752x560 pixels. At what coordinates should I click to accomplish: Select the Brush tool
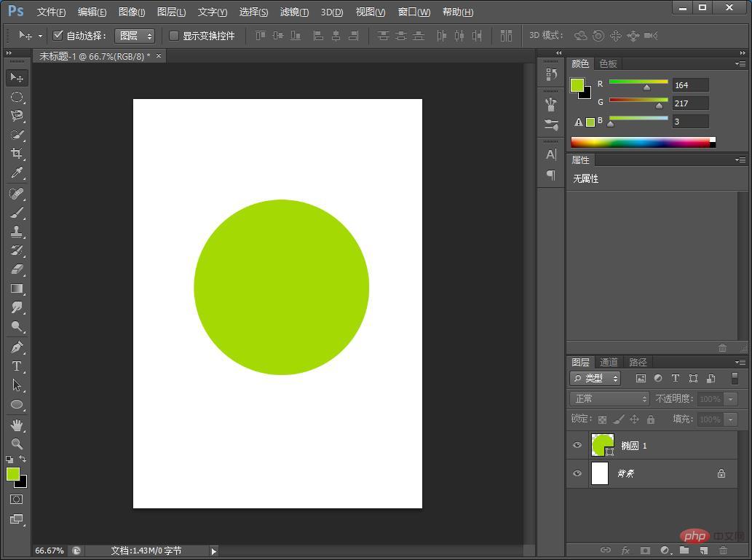(x=17, y=213)
